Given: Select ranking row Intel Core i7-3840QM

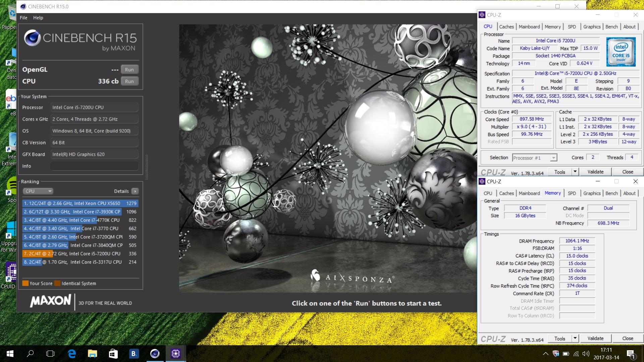Looking at the screenshot, I should (x=80, y=245).
